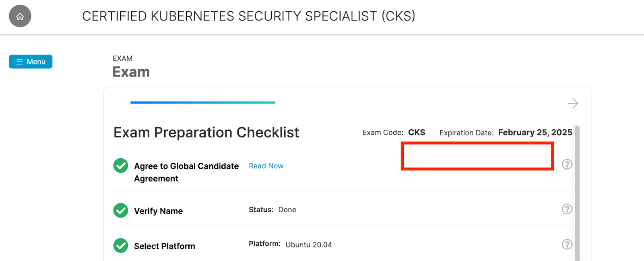
Task: Click the Ubuntu 20.04 platform value
Action: pos(309,245)
